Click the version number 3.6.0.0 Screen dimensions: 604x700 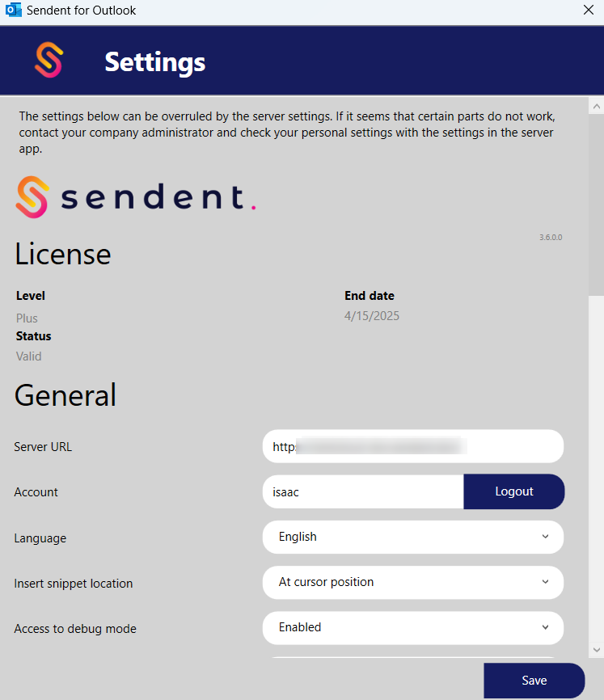pyautogui.click(x=551, y=238)
